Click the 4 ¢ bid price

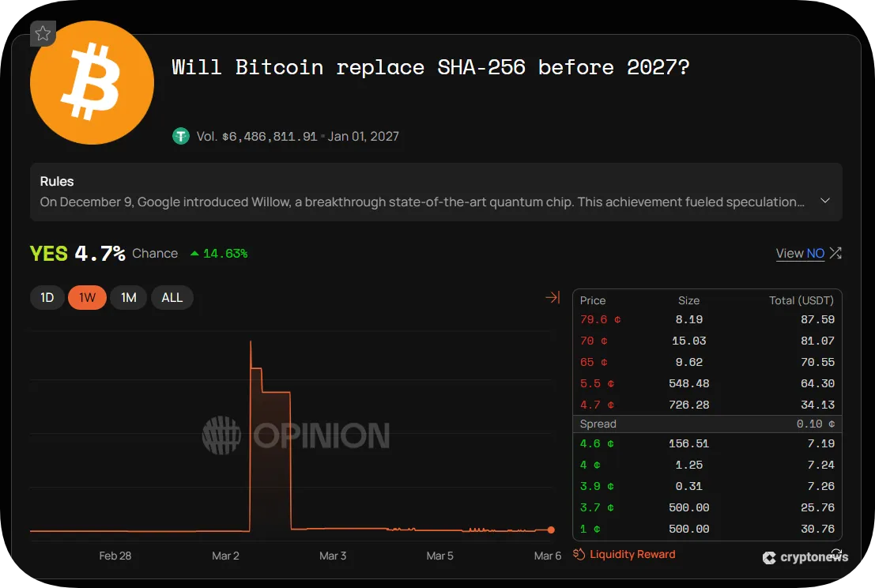coord(590,465)
